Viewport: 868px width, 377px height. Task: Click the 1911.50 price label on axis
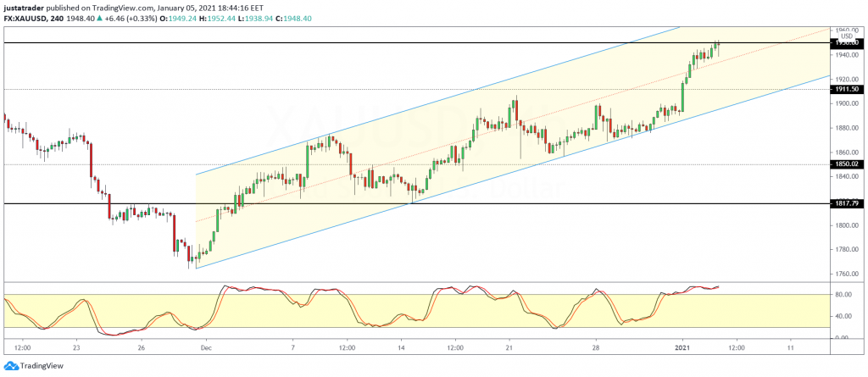849,89
